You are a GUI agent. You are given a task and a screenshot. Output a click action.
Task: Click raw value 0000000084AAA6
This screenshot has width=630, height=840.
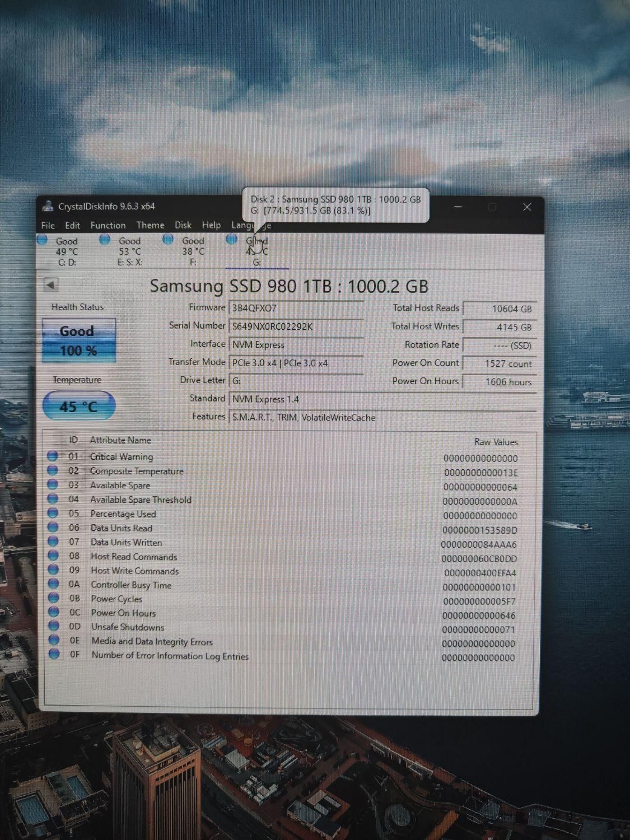[x=479, y=544]
